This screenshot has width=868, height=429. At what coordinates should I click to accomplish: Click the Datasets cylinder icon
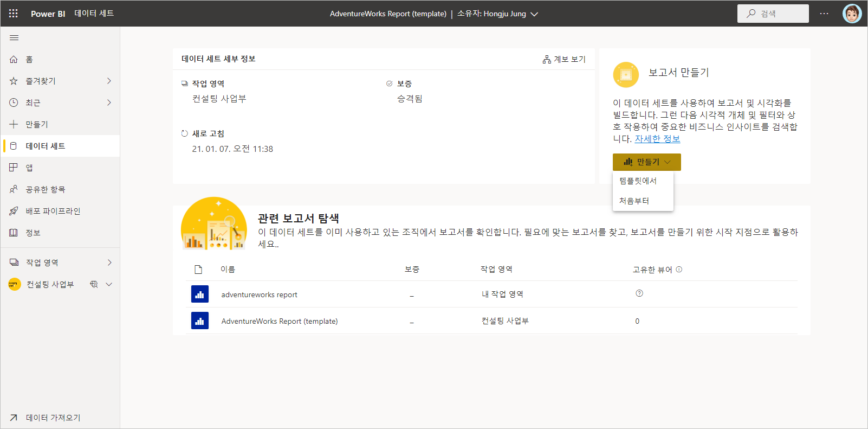click(x=14, y=146)
